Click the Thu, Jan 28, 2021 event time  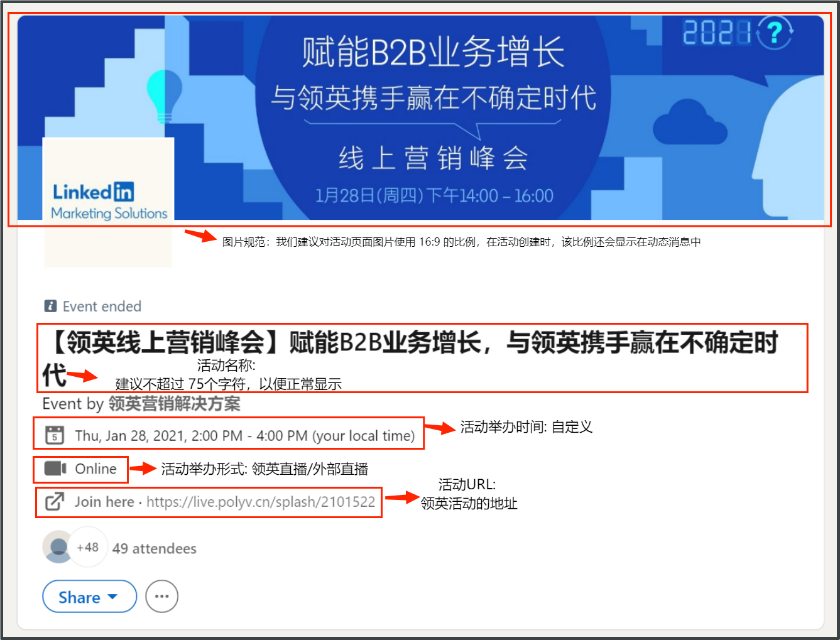pos(245,436)
